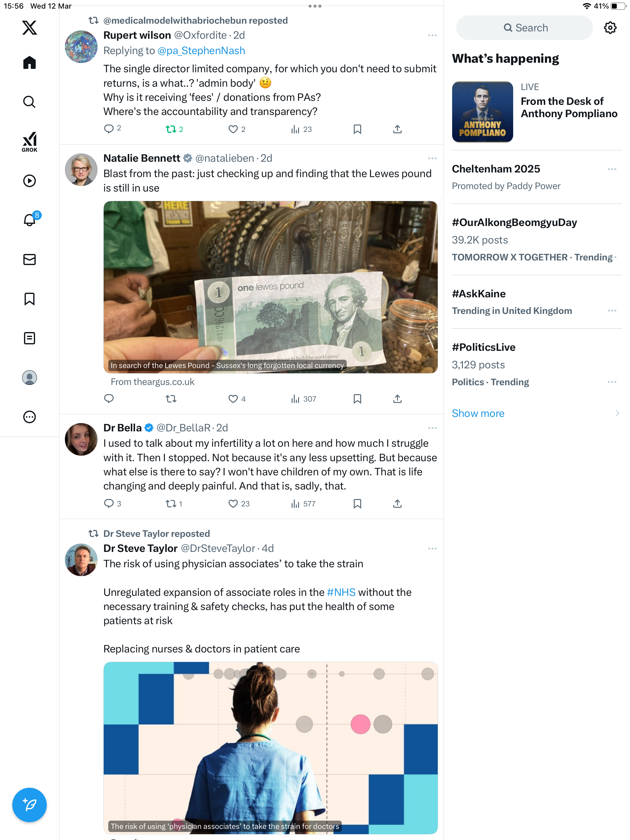Open search settings gear icon
Viewport: 630px width, 840px height.
pos(610,28)
